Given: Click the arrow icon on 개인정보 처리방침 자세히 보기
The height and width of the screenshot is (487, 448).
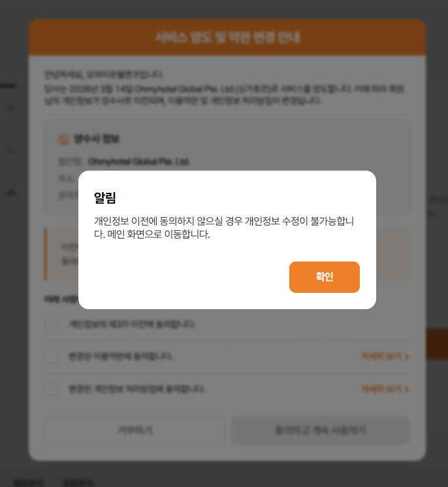Looking at the screenshot, I should 407,389.
